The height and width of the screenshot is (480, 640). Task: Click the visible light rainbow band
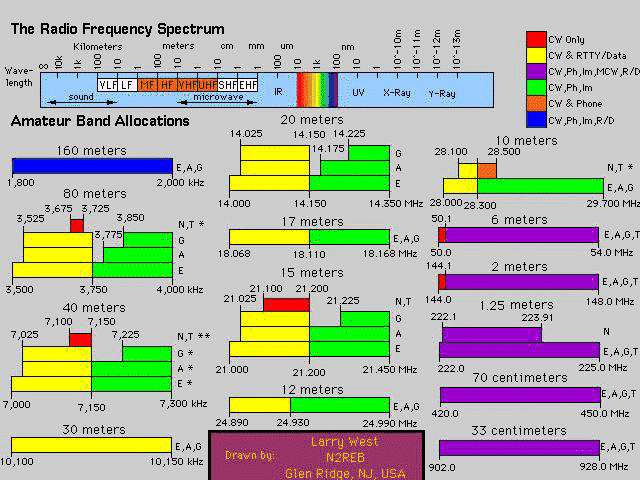[x=317, y=90]
